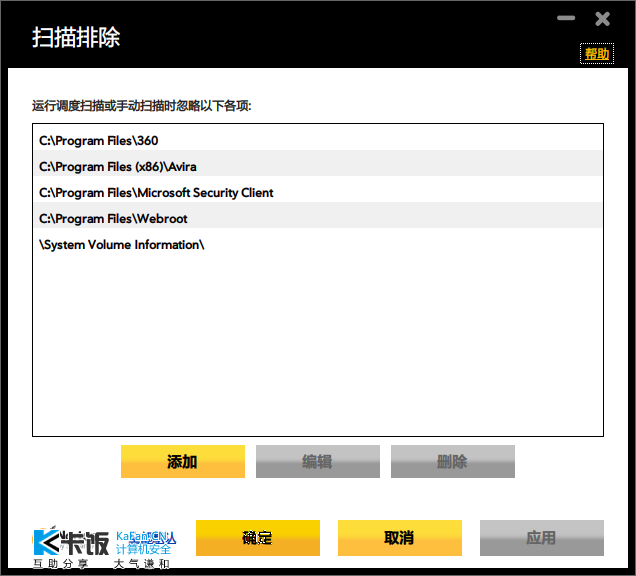Select the C:\Program Files\360 exclusion entry
Viewport: 636px width, 576px height.
pyautogui.click(x=318, y=141)
